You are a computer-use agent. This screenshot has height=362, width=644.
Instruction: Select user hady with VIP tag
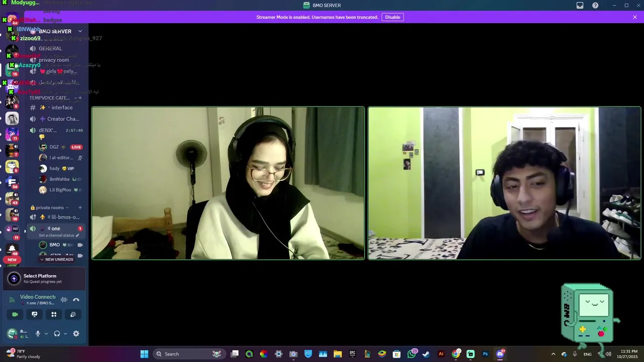click(60, 168)
